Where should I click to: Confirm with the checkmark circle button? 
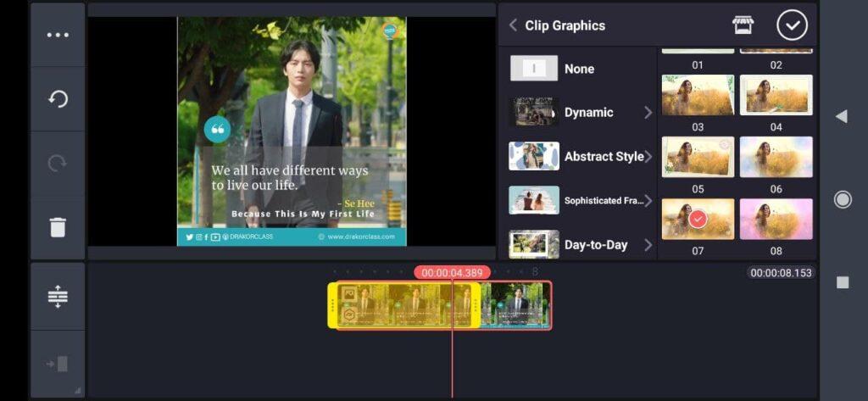pos(792,25)
